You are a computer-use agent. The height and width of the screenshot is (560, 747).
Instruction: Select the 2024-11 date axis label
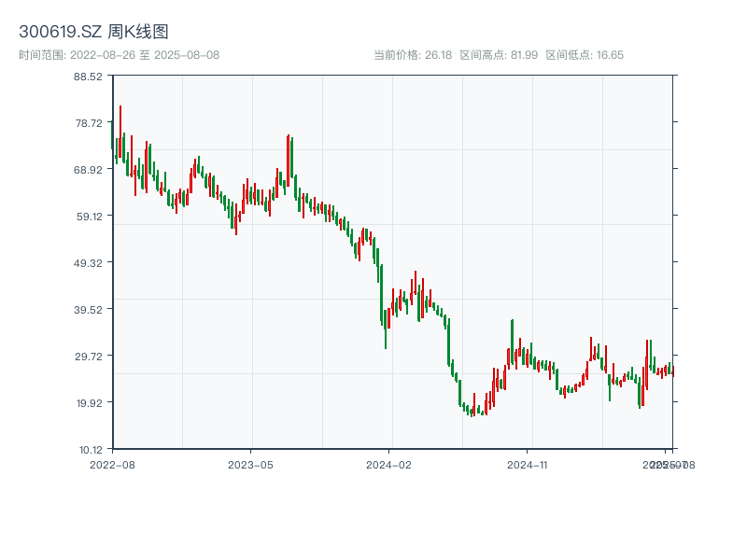[x=528, y=464]
